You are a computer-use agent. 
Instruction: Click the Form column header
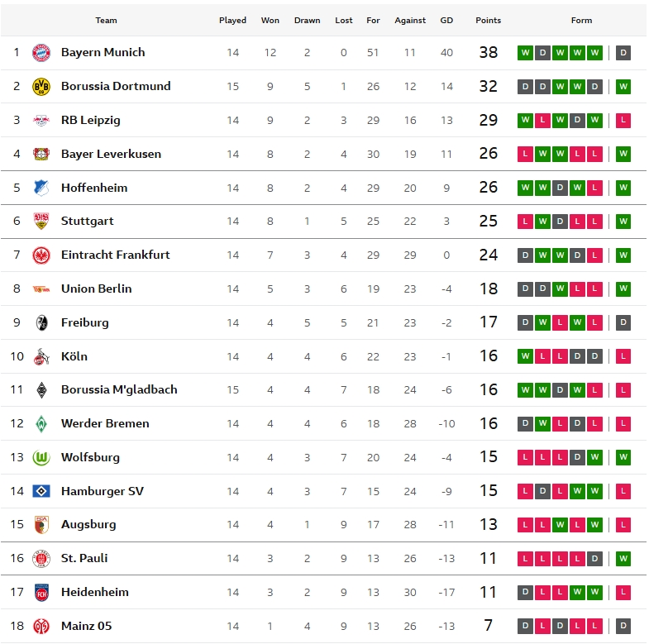point(581,21)
